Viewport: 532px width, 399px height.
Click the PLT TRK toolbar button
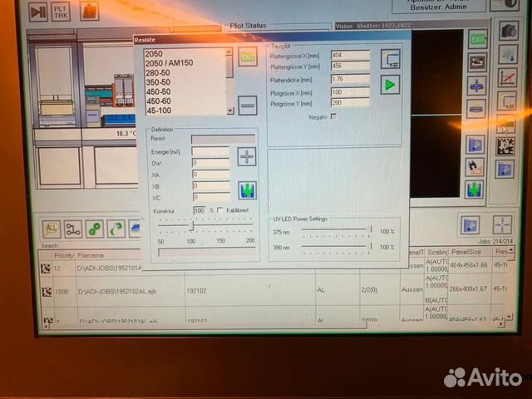click(61, 11)
